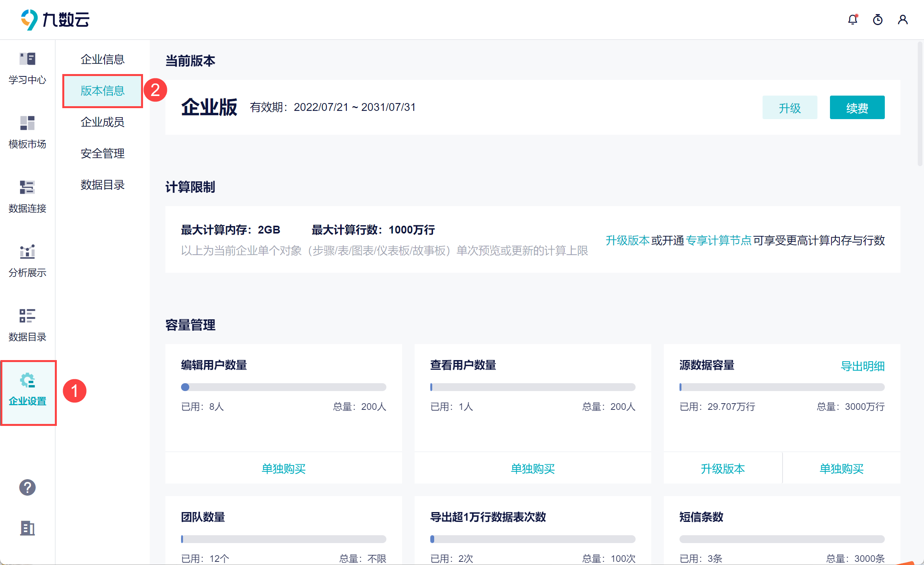The image size is (924, 565).
Task: Open 企业成员 menu item
Action: 102,122
